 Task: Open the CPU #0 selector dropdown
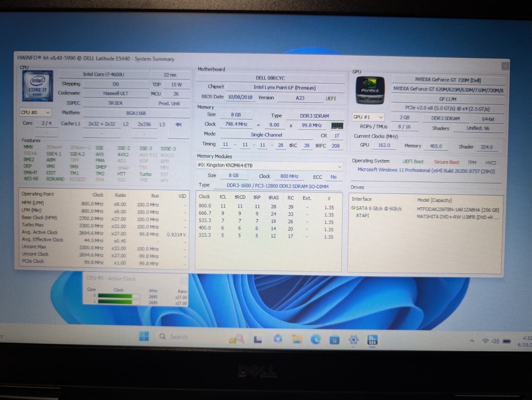pos(36,113)
